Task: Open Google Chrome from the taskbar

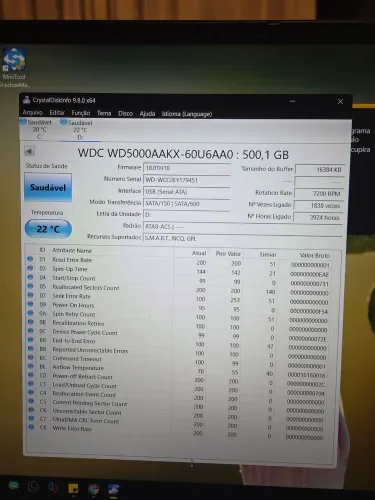Action: click(x=94, y=489)
